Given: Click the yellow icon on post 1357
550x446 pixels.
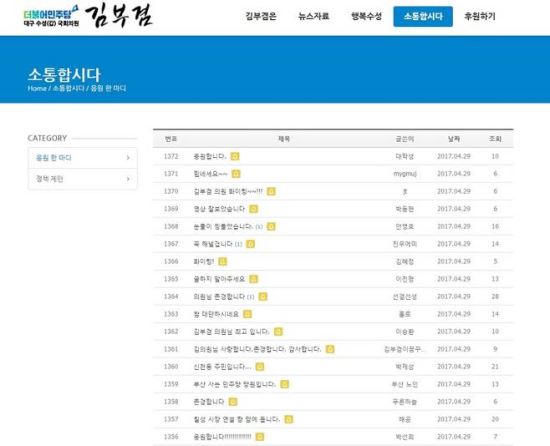Looking at the screenshot, I should pyautogui.click(x=289, y=419).
